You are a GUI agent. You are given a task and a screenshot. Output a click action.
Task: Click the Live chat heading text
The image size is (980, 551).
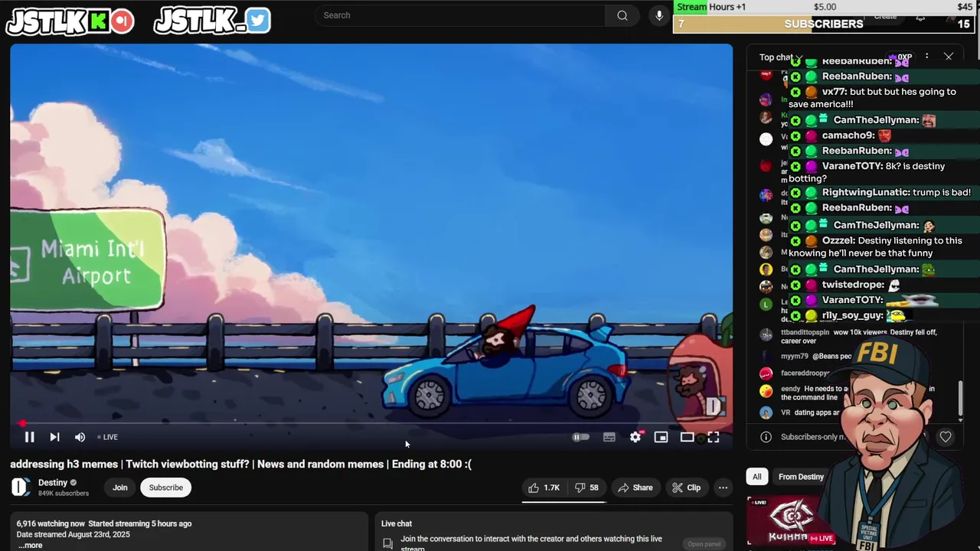tap(397, 524)
